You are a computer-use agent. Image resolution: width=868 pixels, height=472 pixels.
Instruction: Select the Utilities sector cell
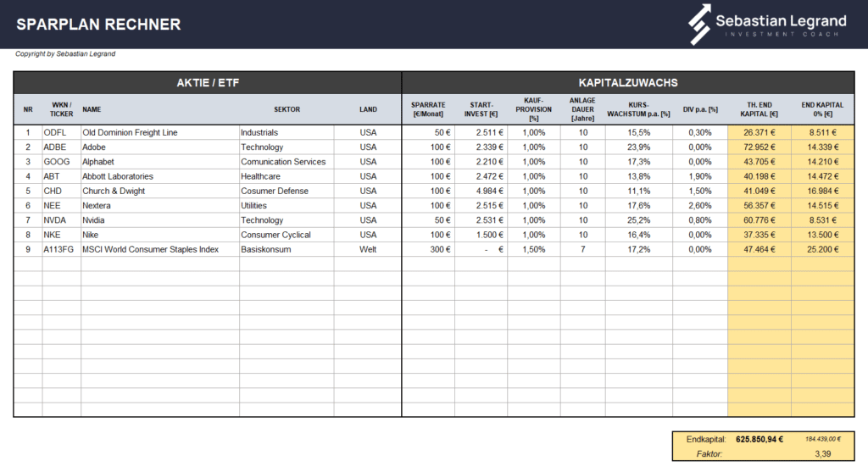(x=287, y=205)
